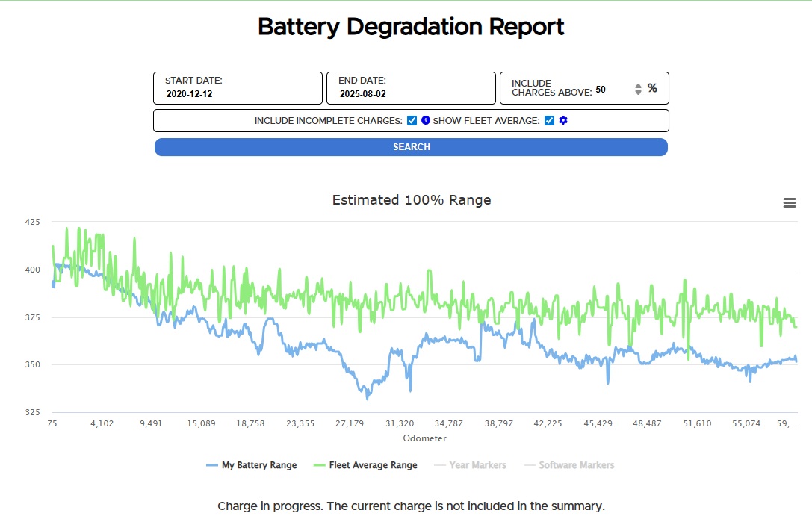This screenshot has width=812, height=519.
Task: Hide Fleet Average Range series label
Action: pyautogui.click(x=373, y=465)
